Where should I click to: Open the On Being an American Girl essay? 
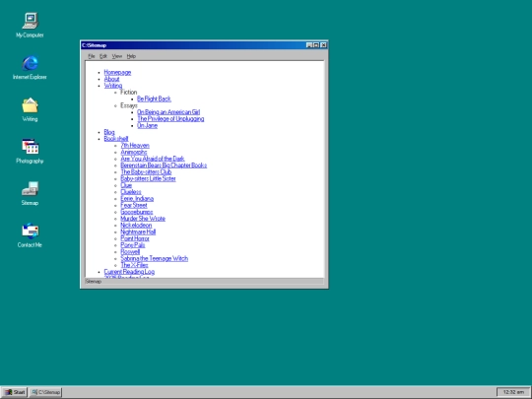point(168,112)
